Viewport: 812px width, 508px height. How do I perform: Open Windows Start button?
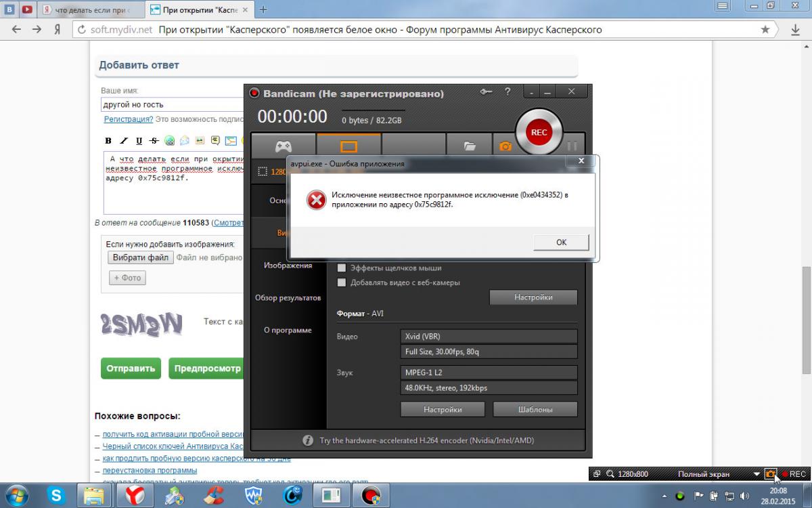coord(16,495)
